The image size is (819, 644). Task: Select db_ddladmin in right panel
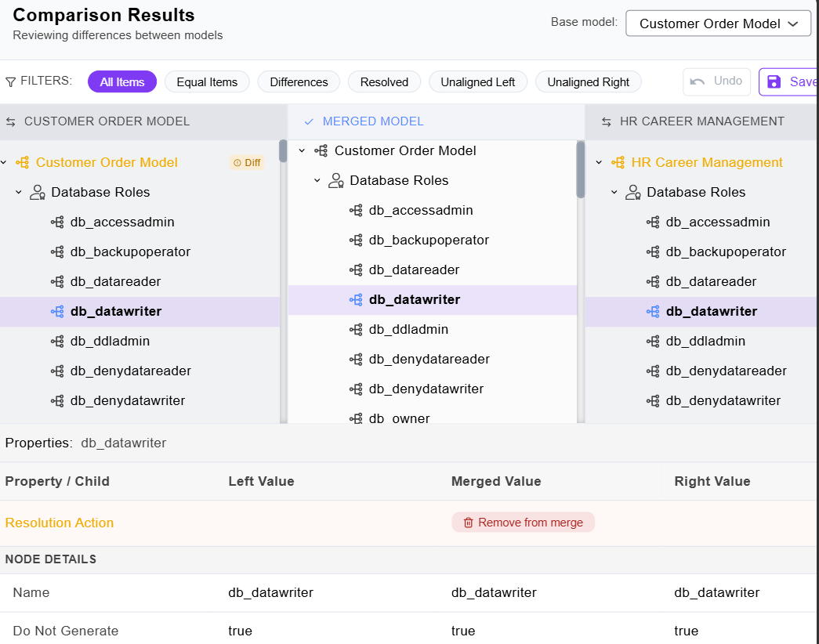point(701,341)
